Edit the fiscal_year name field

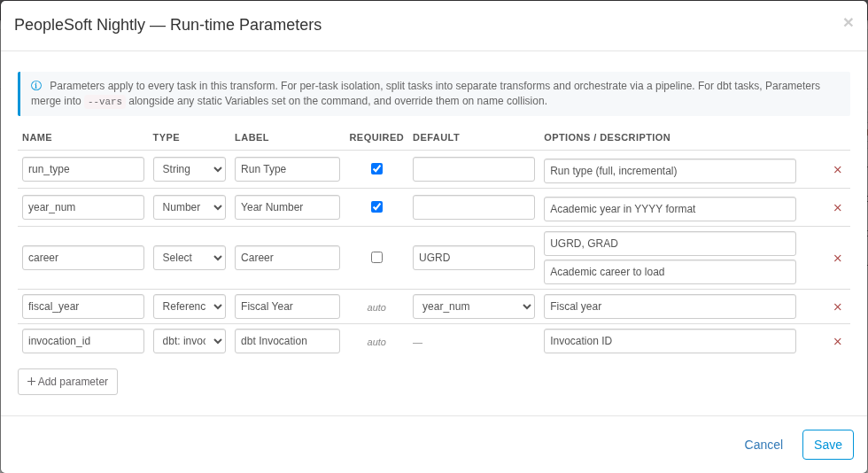pos(83,306)
